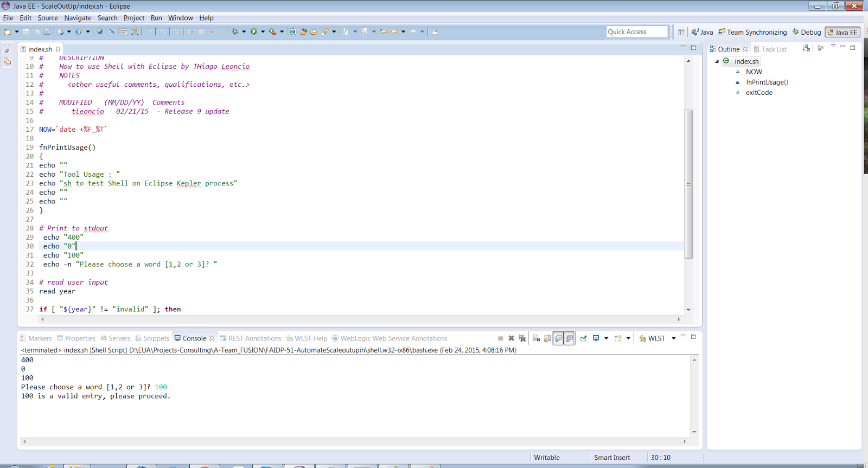The width and height of the screenshot is (868, 468).
Task: Click the Clear Console icon
Action: 537,338
